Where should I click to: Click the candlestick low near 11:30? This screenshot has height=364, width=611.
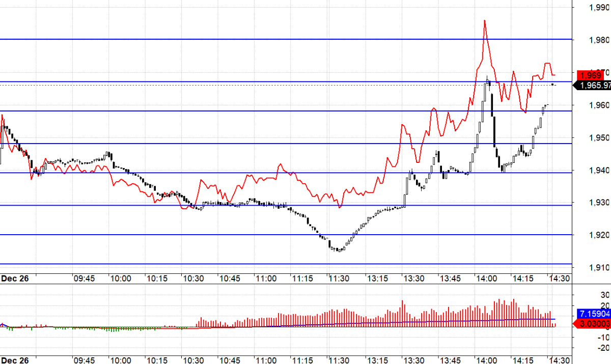click(338, 250)
